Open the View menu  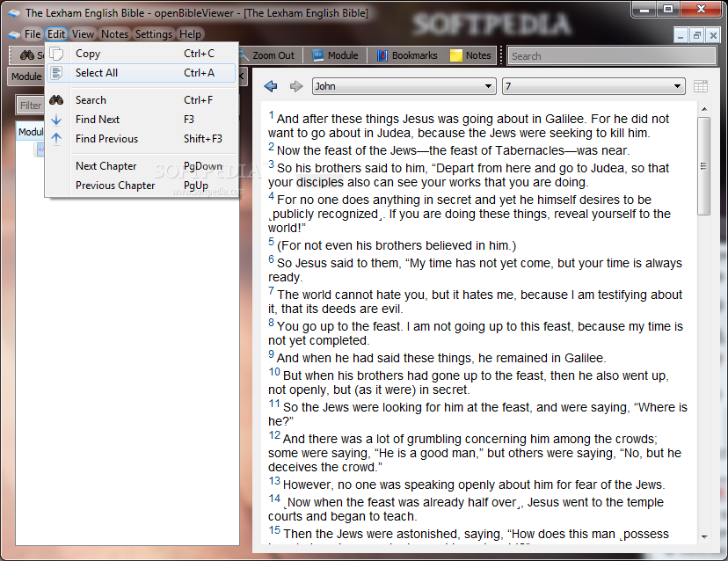[84, 34]
